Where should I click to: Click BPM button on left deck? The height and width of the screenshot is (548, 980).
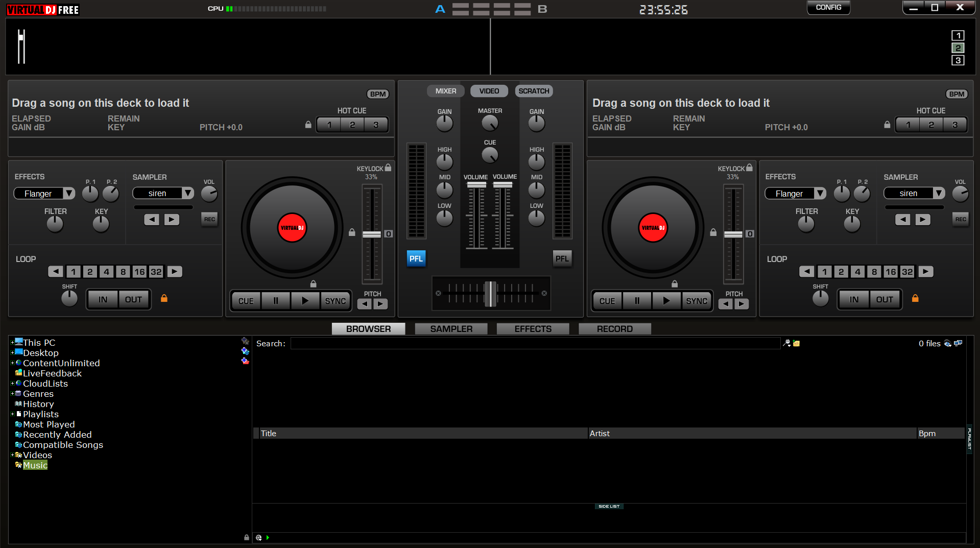(378, 94)
